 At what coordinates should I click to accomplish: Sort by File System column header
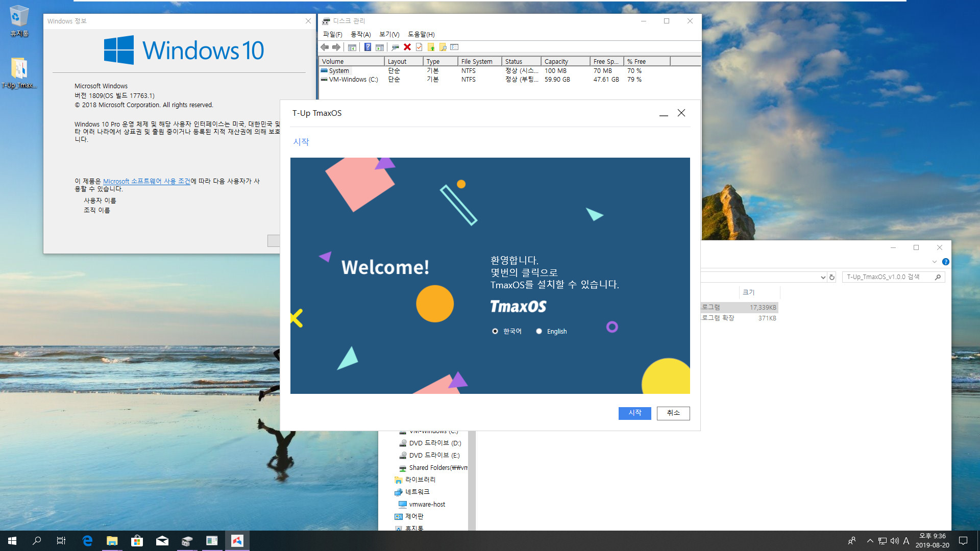tap(480, 61)
